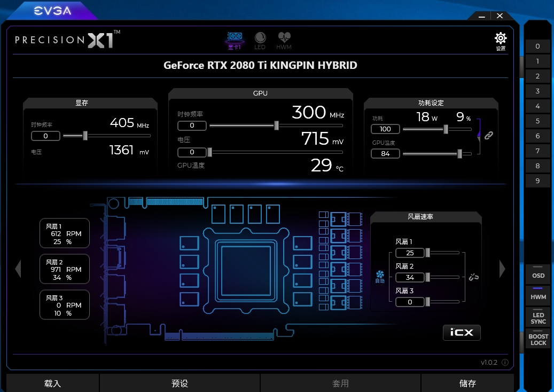Select profile slot 8

pyautogui.click(x=537, y=166)
